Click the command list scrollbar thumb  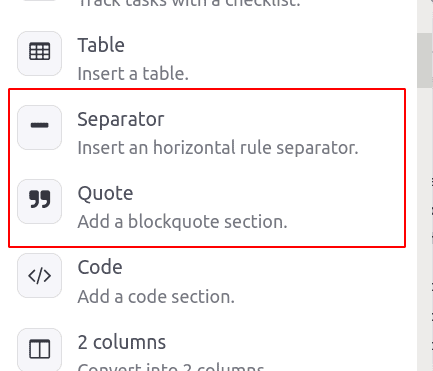click(424, 60)
